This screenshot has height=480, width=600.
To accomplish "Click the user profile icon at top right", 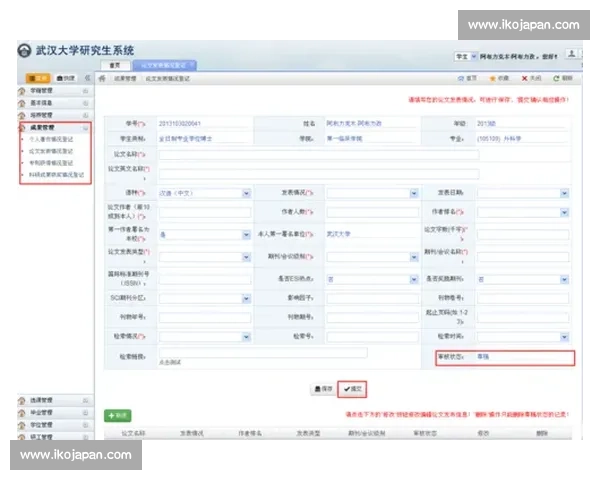I will click(x=573, y=54).
